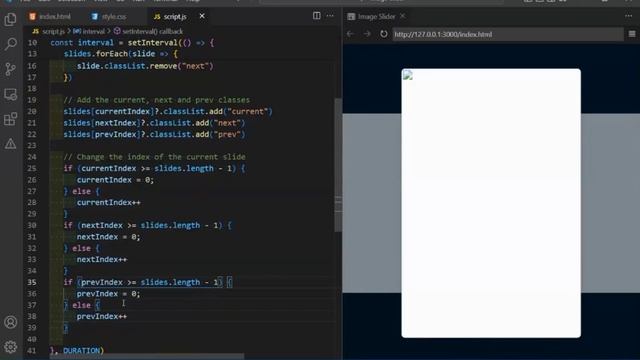
Task: Close the script.js tab
Action: (x=202, y=16)
